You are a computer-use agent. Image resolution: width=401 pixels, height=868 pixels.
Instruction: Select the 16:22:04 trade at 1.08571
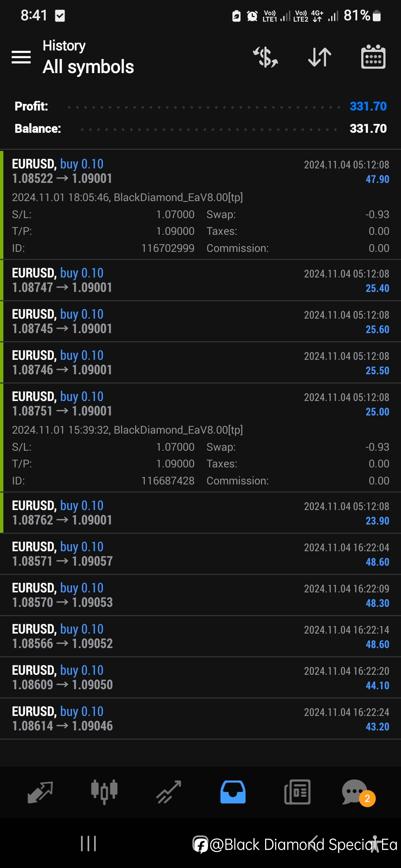(200, 554)
